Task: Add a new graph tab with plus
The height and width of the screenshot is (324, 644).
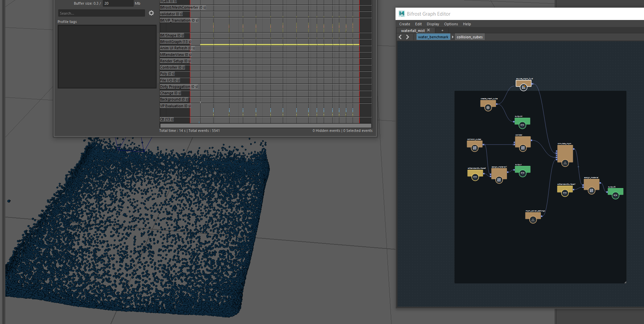Action: (x=442, y=31)
